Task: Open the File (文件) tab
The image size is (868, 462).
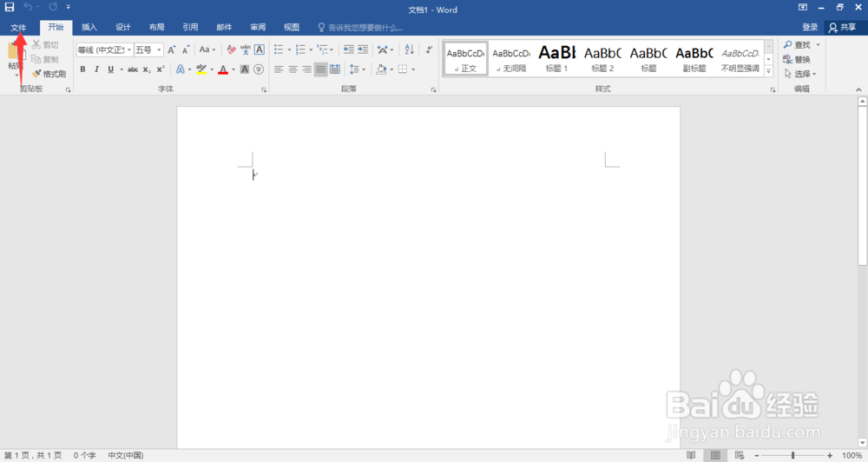Action: 18,27
